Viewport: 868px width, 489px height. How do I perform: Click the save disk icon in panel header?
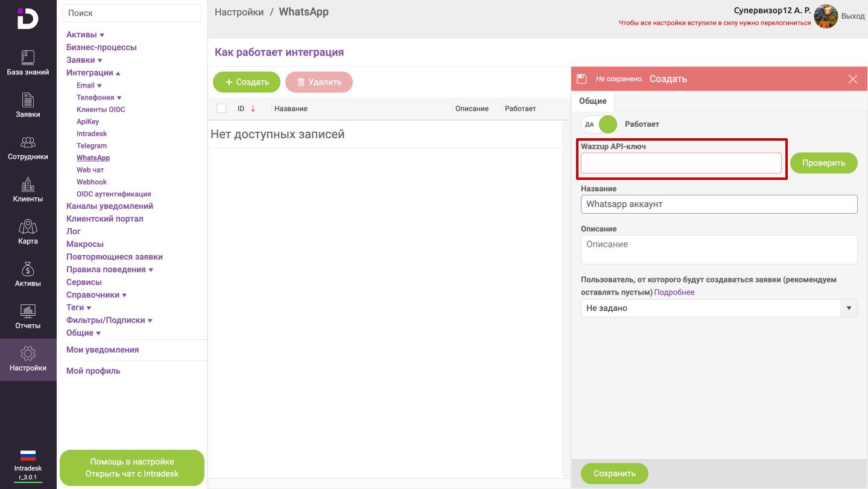point(581,78)
